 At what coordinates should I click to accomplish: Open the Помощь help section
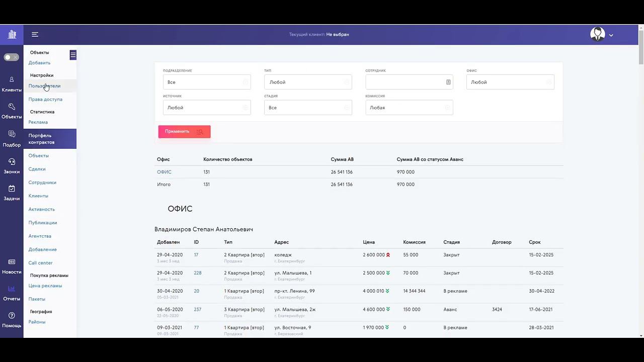click(12, 320)
